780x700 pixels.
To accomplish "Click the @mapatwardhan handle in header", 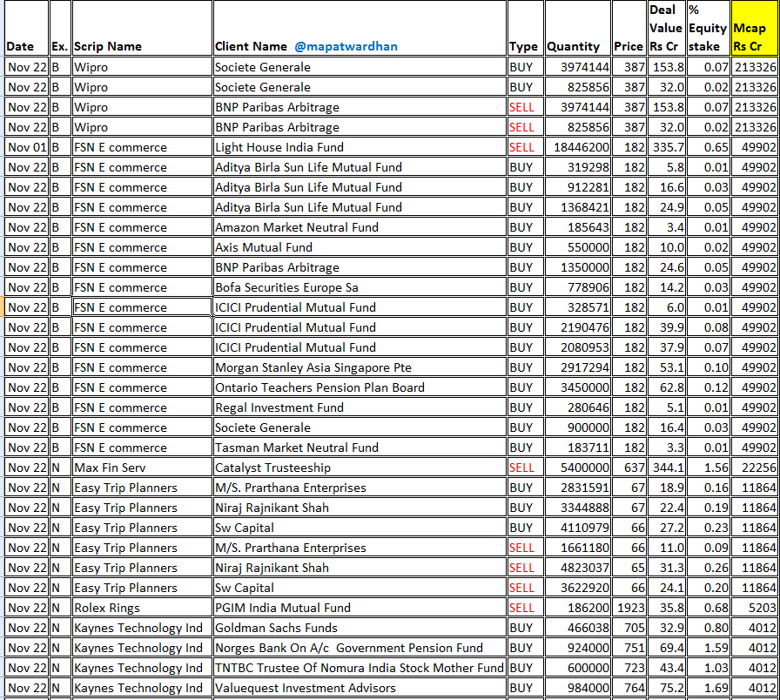I will 346,47.
